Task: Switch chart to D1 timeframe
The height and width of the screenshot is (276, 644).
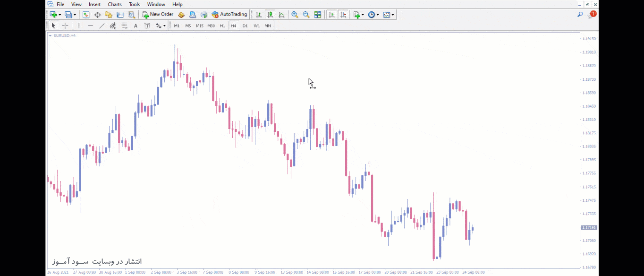Action: coord(245,26)
